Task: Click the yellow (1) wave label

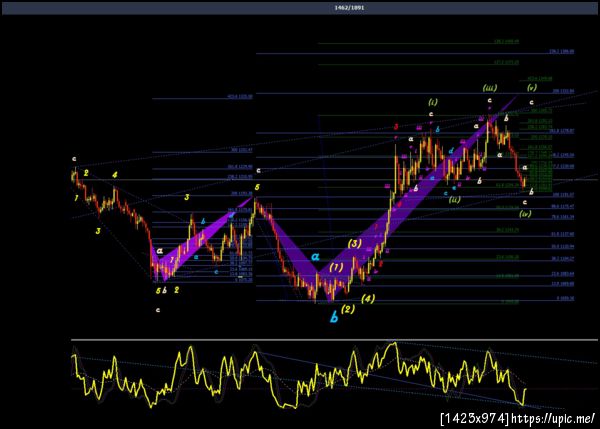Action: tap(336, 267)
